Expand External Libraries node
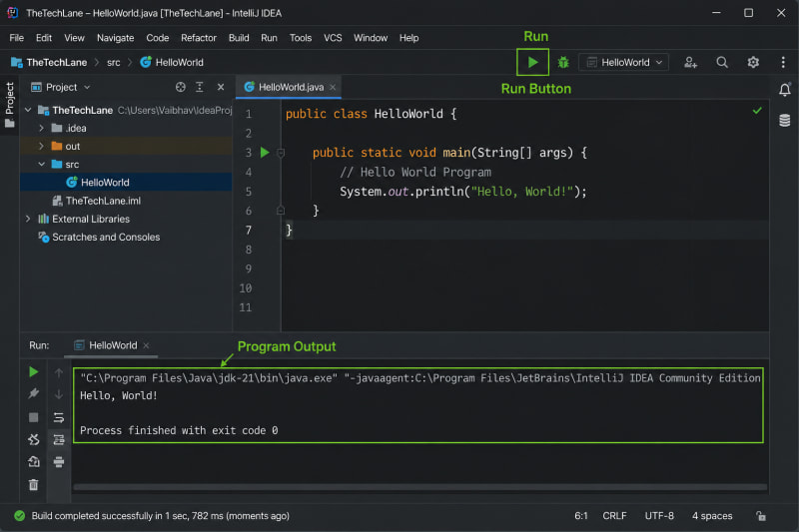Screen dimensions: 799x532 (x=28, y=219)
